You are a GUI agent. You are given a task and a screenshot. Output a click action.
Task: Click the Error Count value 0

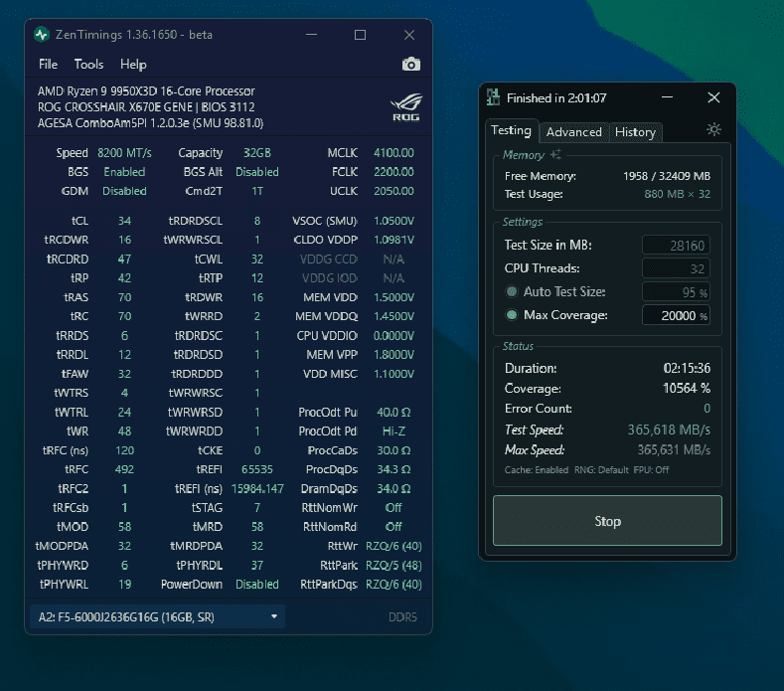(x=706, y=409)
